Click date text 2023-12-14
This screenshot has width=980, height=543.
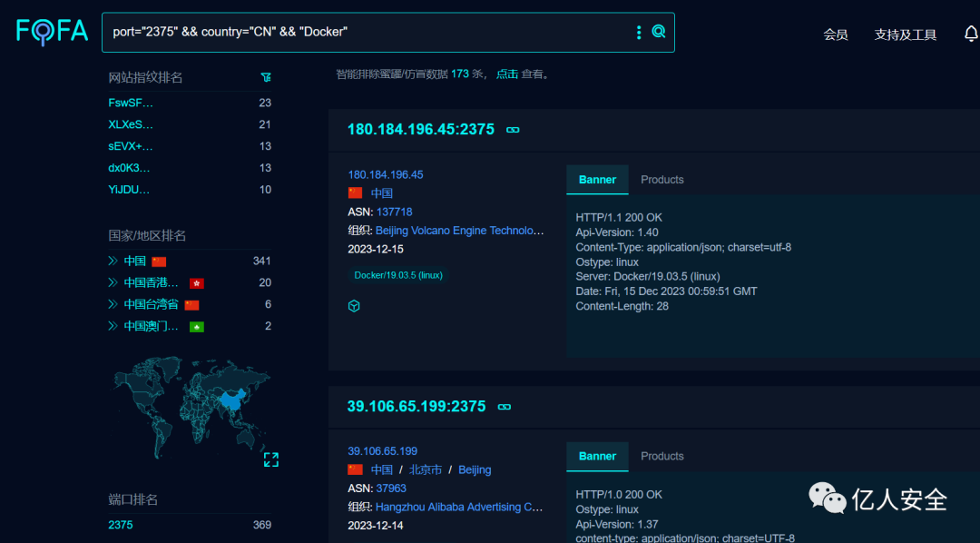coord(376,526)
